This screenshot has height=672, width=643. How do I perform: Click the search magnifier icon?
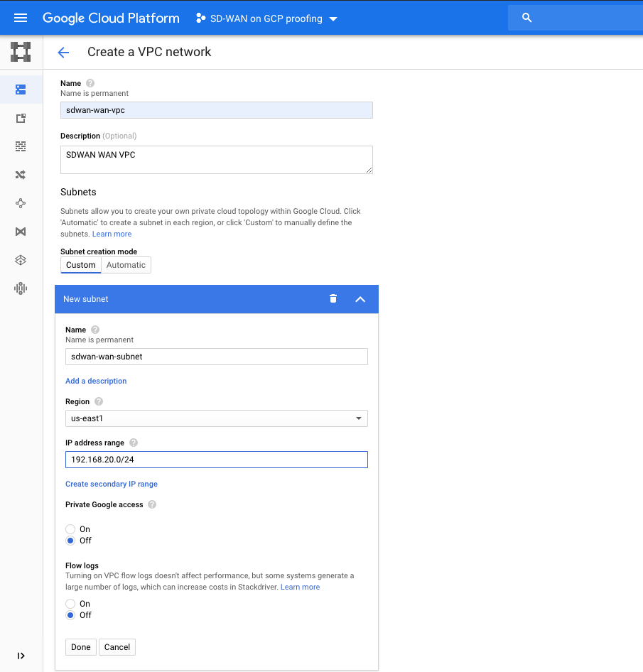(x=526, y=18)
